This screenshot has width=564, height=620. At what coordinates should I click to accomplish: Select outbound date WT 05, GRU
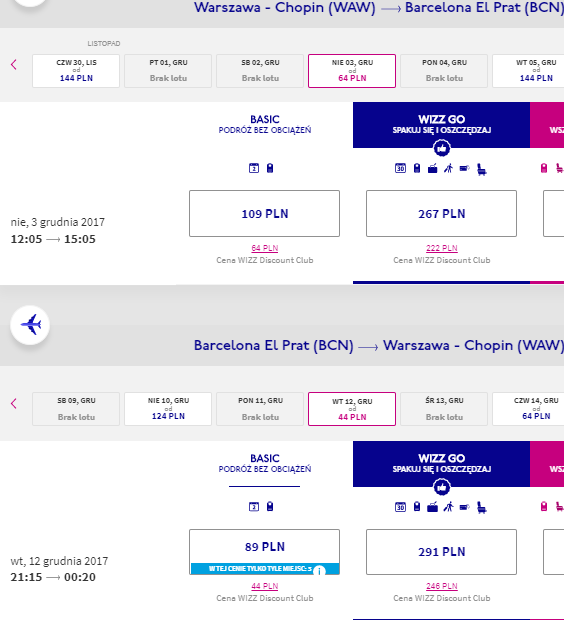[x=528, y=71]
